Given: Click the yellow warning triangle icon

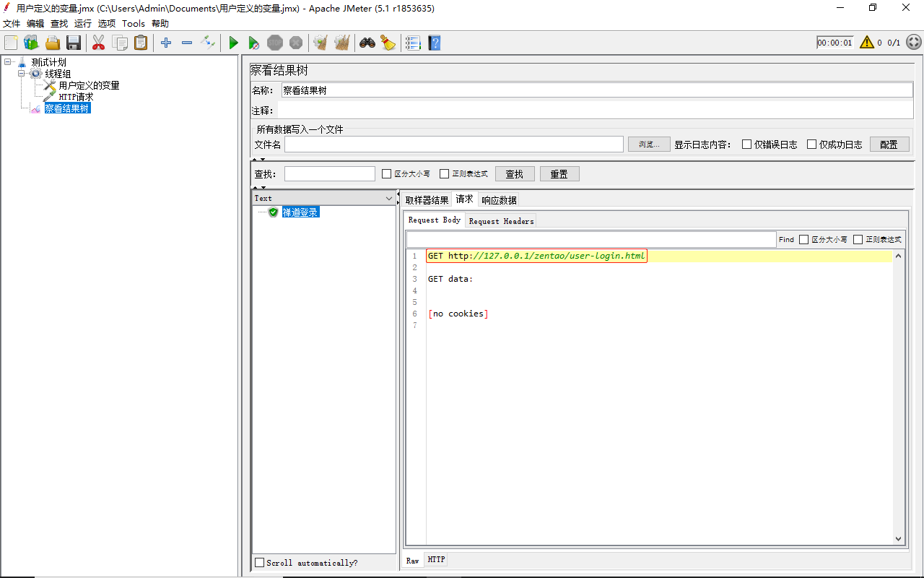Looking at the screenshot, I should click(867, 43).
